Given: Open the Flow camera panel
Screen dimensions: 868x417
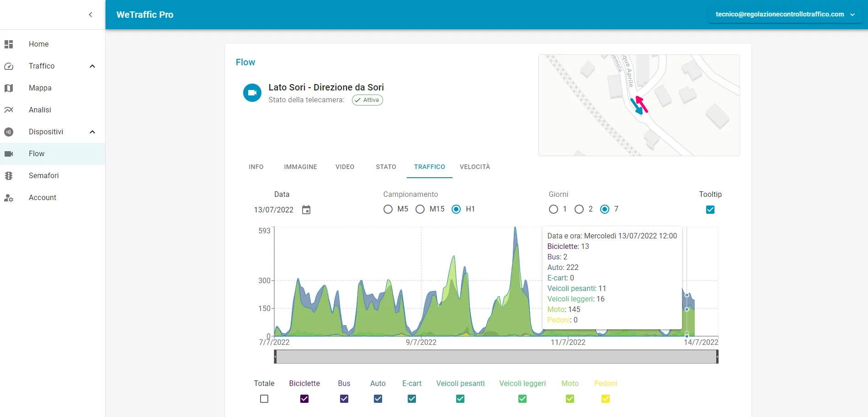Looking at the screenshot, I should tap(37, 153).
